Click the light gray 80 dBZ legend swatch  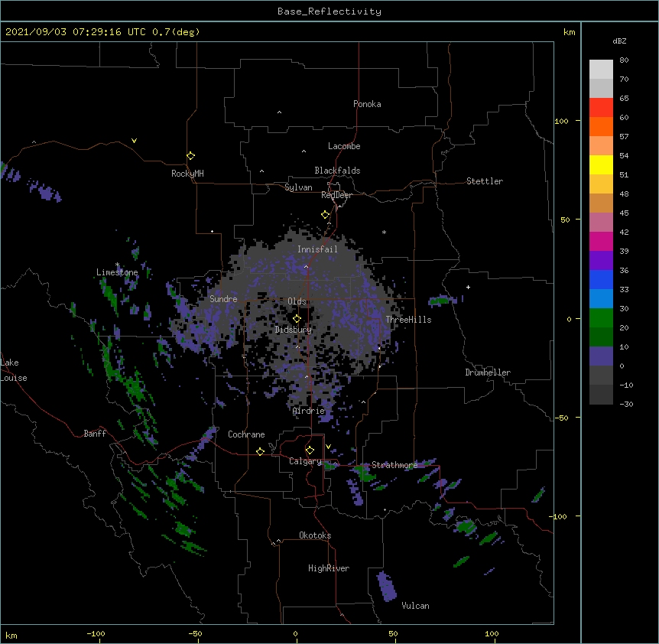(x=601, y=70)
